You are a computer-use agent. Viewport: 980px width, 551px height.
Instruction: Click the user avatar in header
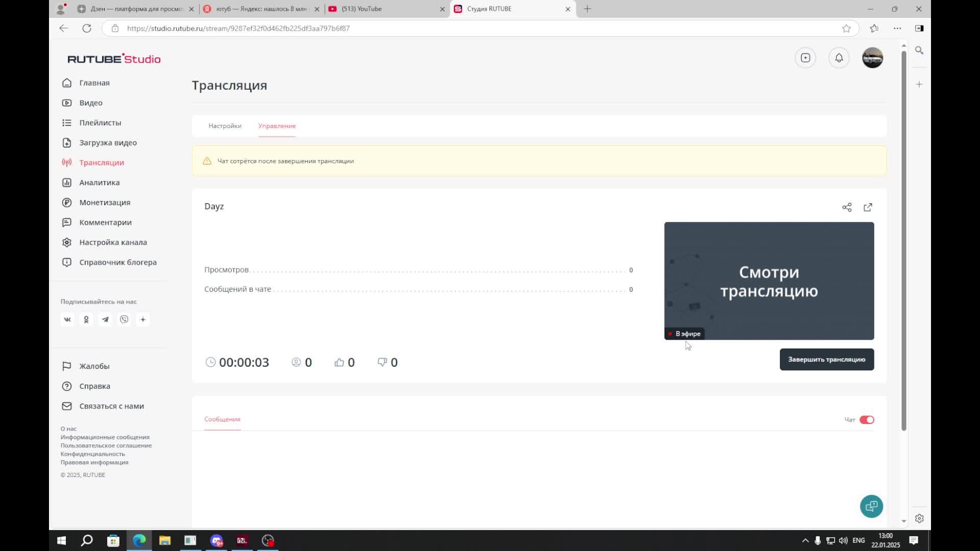[x=872, y=58]
